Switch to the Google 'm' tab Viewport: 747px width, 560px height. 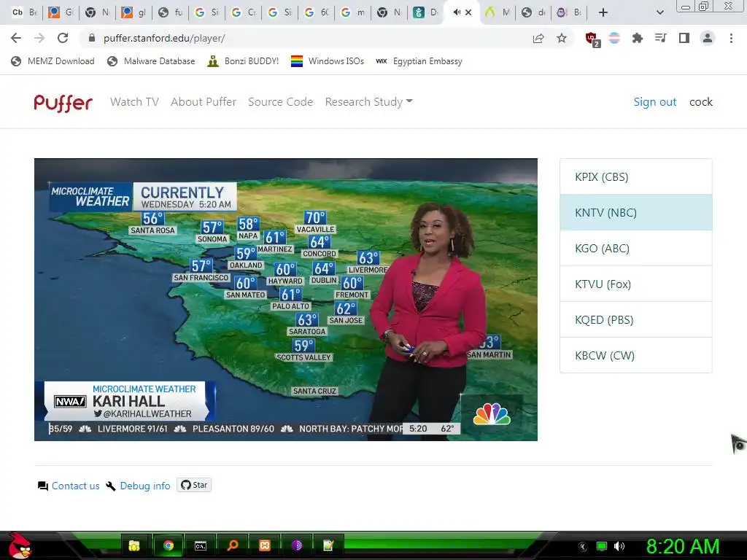(x=353, y=12)
